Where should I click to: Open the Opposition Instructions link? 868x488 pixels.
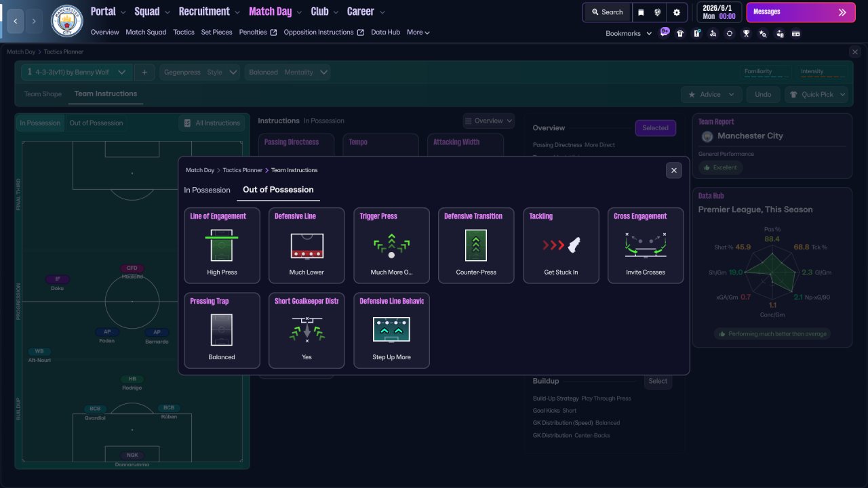coord(324,32)
